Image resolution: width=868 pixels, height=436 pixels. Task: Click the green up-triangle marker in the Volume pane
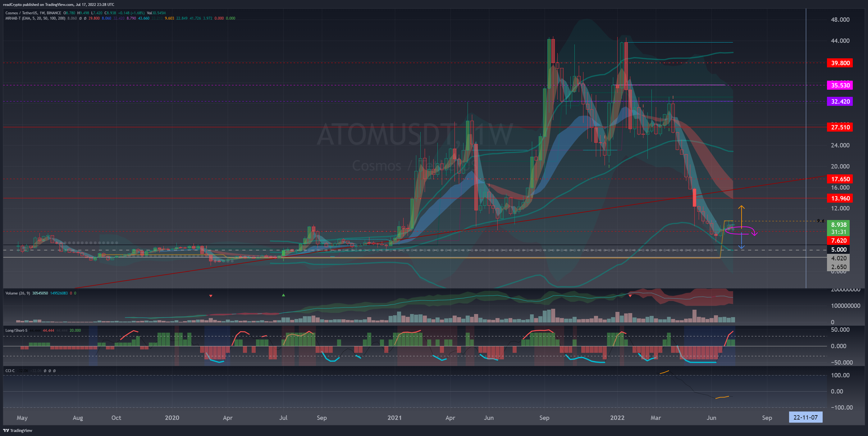pyautogui.click(x=283, y=295)
